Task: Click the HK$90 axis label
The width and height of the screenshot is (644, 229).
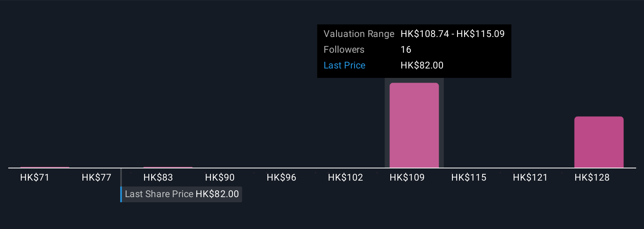Action: 220,177
